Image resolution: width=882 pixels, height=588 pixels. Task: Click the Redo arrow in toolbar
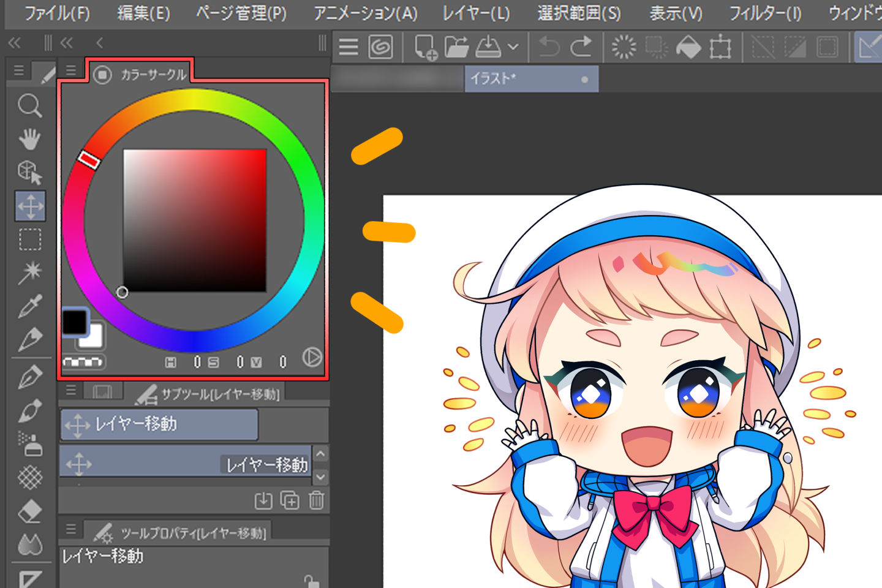coord(581,47)
